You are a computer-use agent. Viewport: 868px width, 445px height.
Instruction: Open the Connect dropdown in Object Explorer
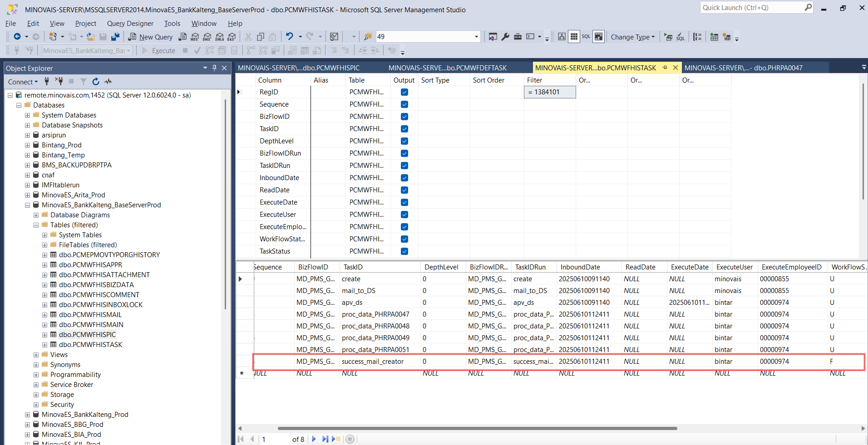coord(23,82)
